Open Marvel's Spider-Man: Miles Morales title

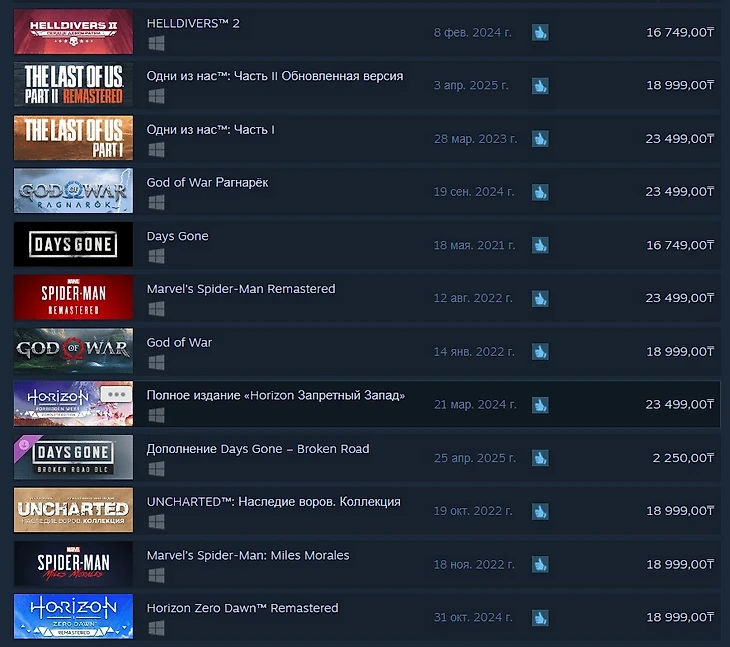(248, 555)
